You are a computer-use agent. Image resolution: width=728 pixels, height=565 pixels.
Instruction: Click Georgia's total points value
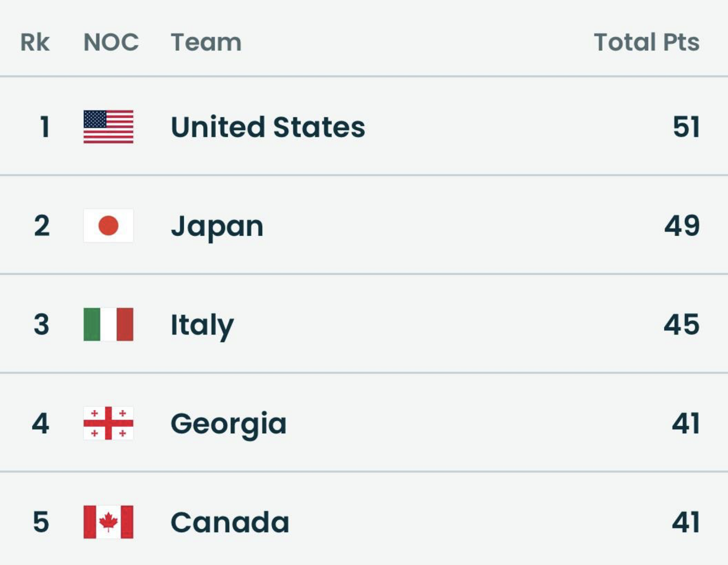pyautogui.click(x=685, y=424)
